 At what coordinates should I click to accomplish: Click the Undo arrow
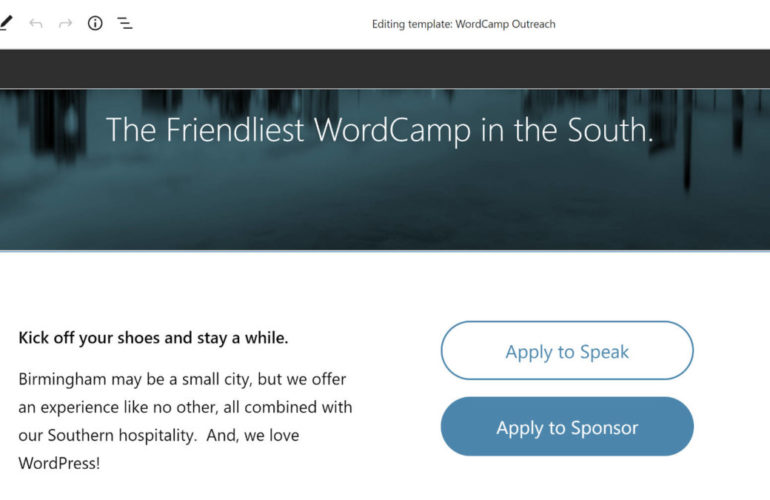[x=36, y=23]
